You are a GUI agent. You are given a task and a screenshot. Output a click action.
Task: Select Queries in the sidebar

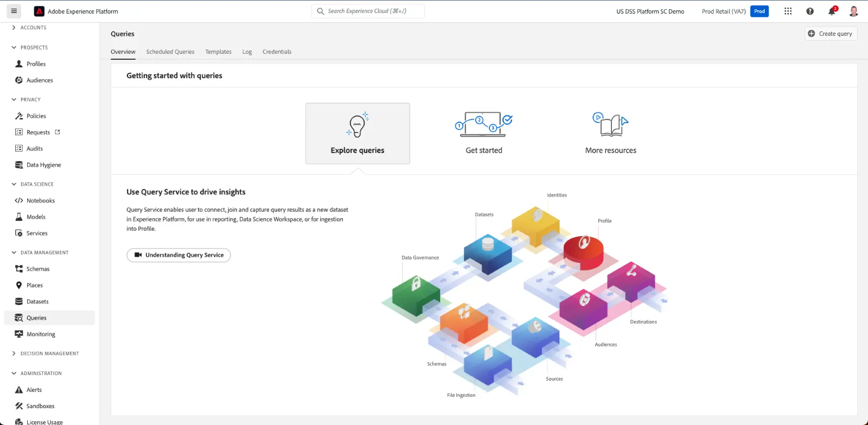pos(49,318)
